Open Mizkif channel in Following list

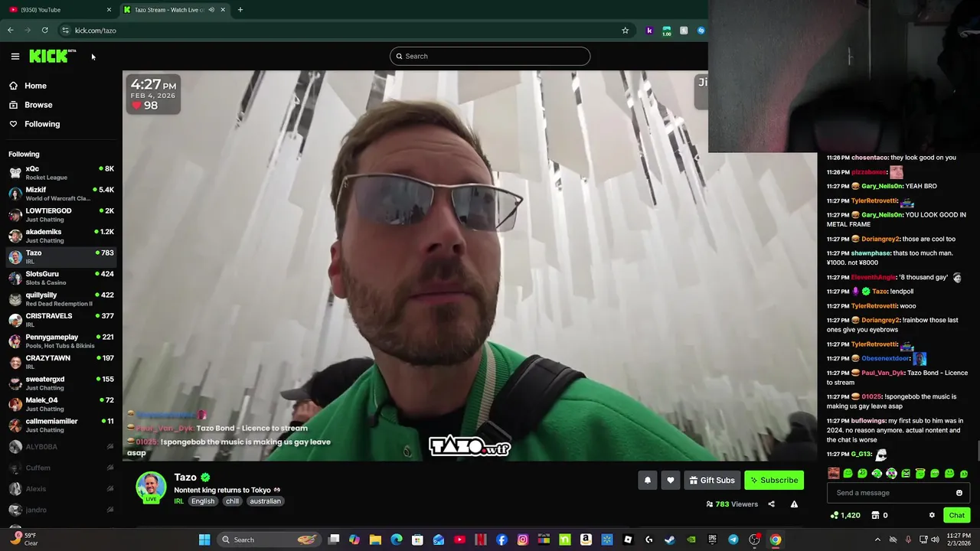point(61,194)
